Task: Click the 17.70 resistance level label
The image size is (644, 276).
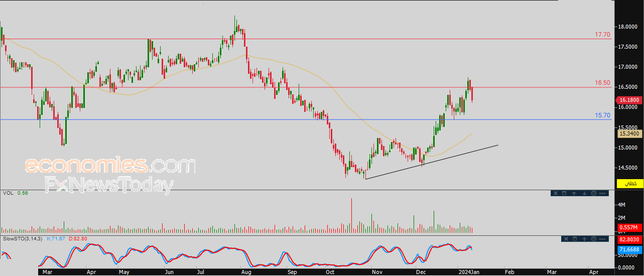Action: click(x=602, y=35)
